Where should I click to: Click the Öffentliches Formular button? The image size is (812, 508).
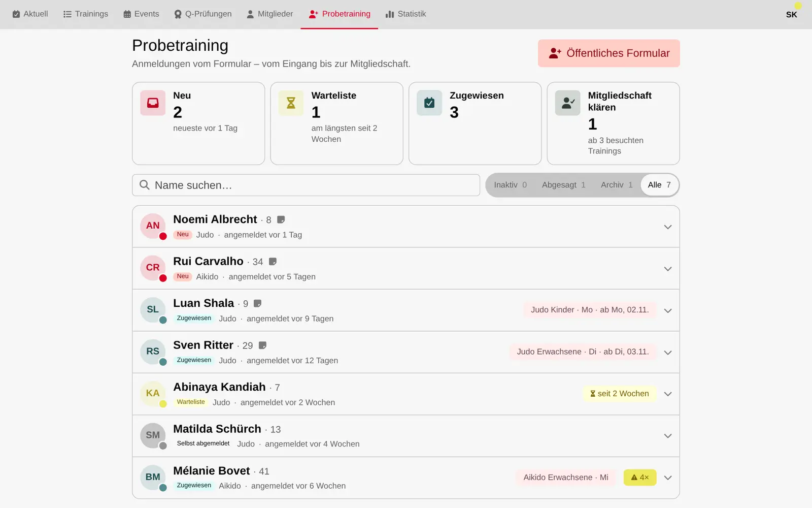[609, 53]
